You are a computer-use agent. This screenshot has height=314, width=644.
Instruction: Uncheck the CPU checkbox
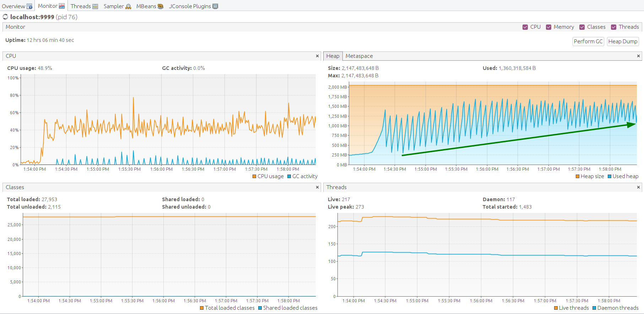[525, 27]
